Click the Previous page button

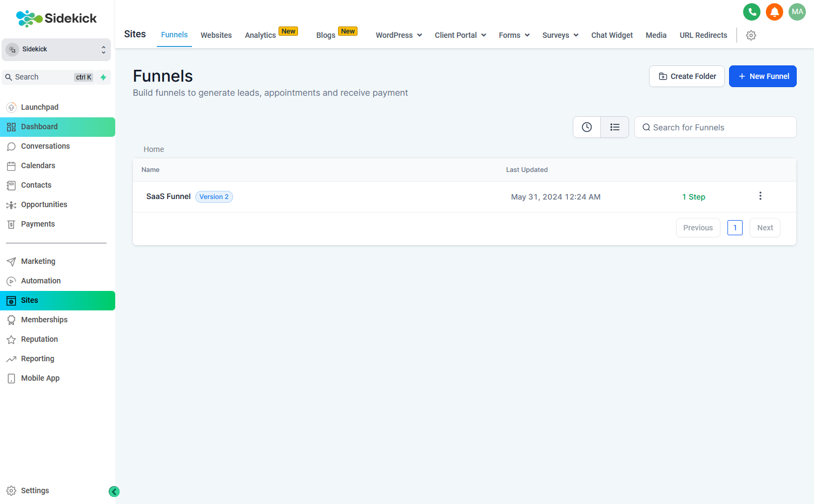tap(698, 228)
